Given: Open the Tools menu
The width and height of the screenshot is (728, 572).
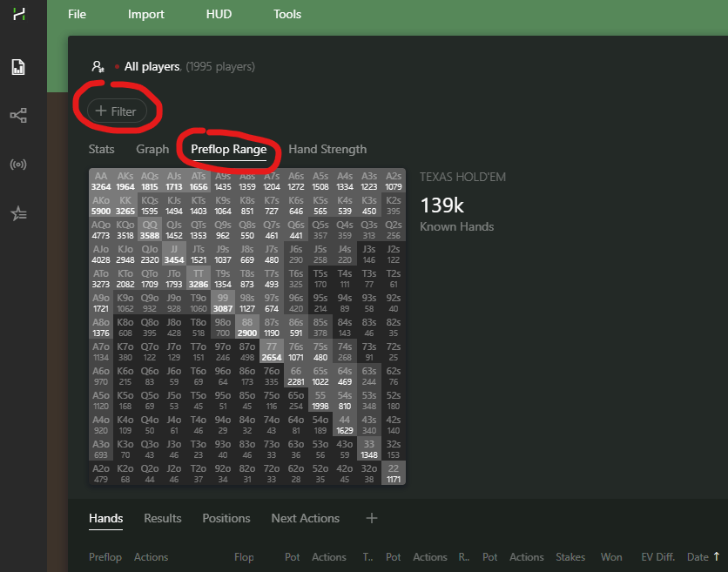Looking at the screenshot, I should point(287,14).
